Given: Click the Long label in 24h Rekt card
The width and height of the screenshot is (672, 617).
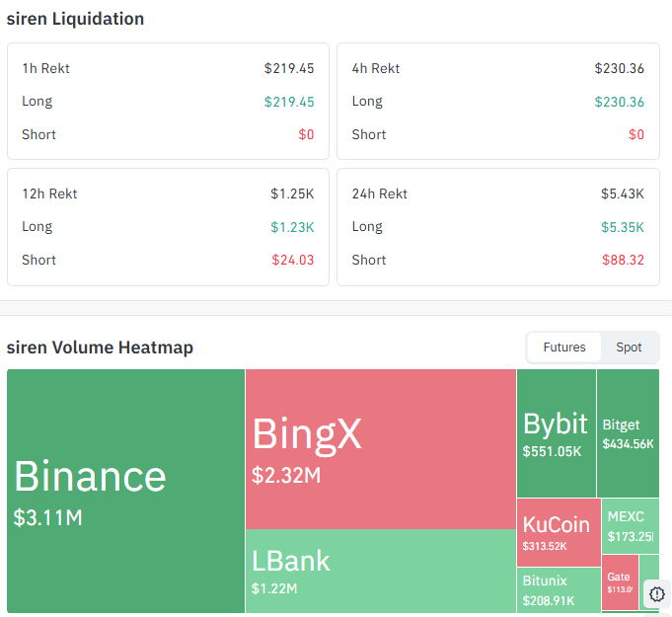Looking at the screenshot, I should [x=367, y=227].
